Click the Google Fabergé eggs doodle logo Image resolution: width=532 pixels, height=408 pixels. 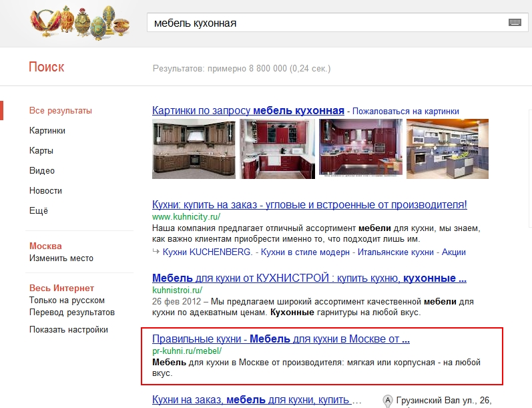point(80,22)
